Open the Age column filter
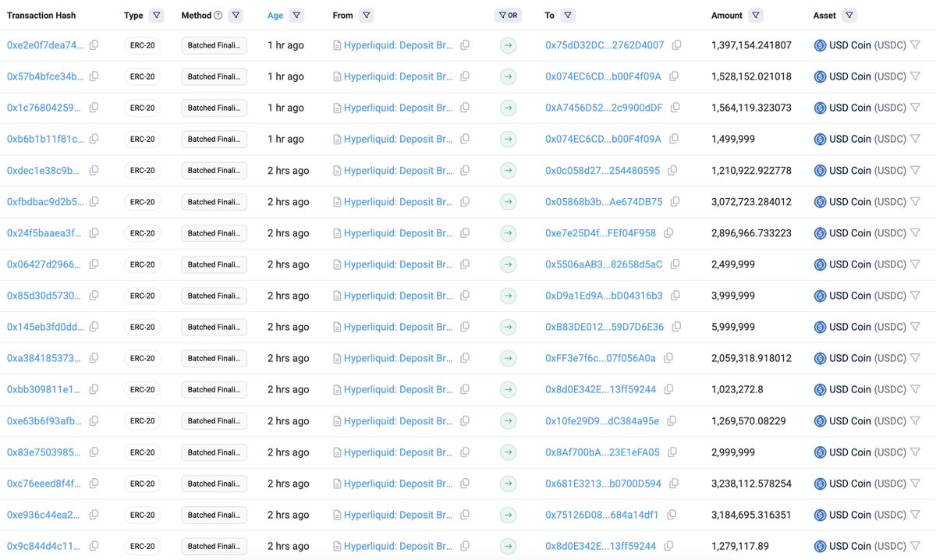The height and width of the screenshot is (560, 936). point(296,15)
